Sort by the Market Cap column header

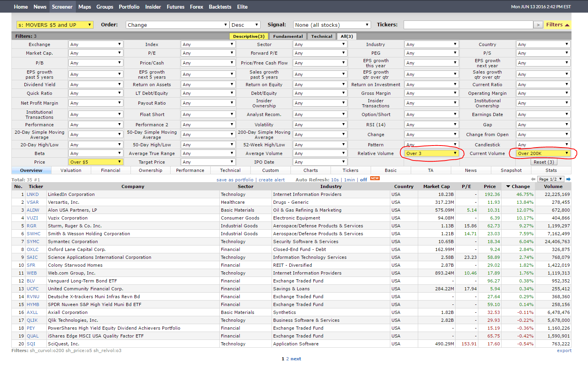436,186
